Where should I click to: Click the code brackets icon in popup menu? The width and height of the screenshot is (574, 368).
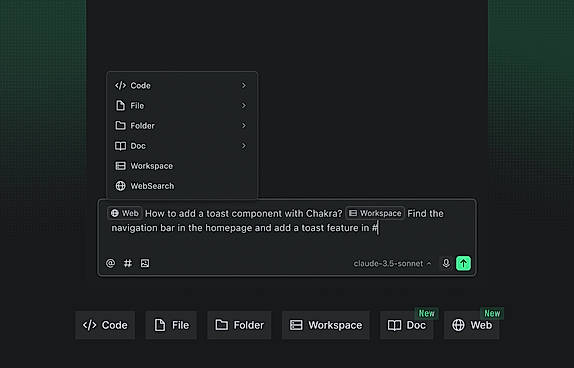120,85
